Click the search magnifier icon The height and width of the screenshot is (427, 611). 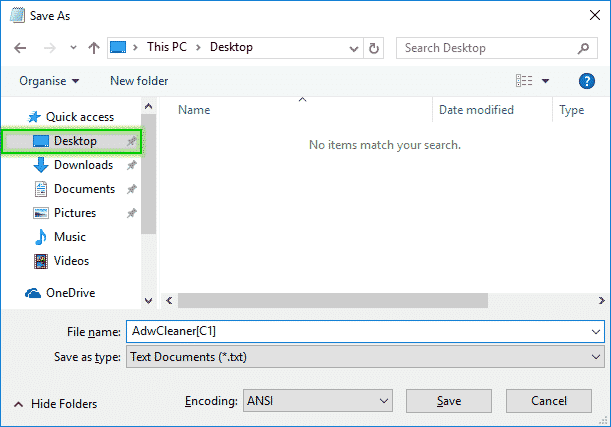click(x=584, y=48)
